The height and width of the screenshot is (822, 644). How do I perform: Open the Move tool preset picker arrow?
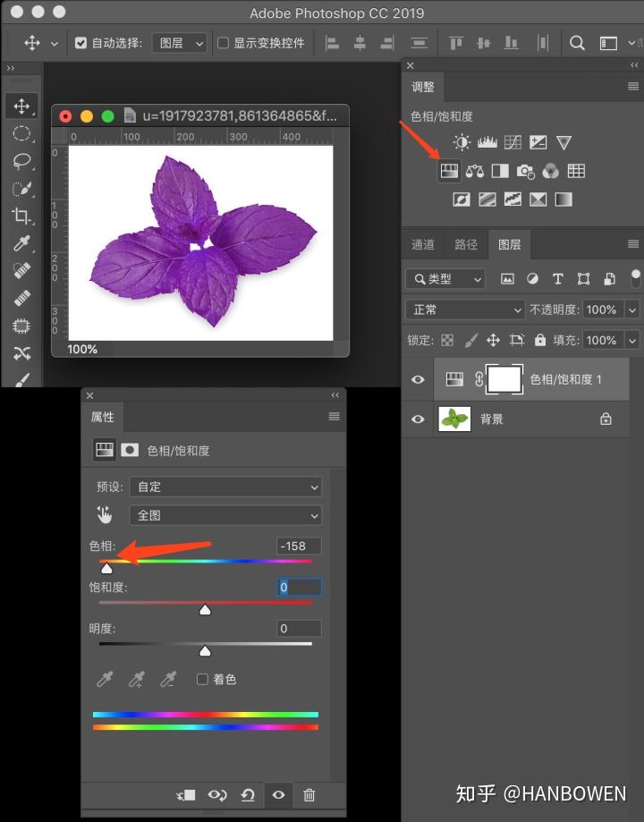click(x=55, y=44)
